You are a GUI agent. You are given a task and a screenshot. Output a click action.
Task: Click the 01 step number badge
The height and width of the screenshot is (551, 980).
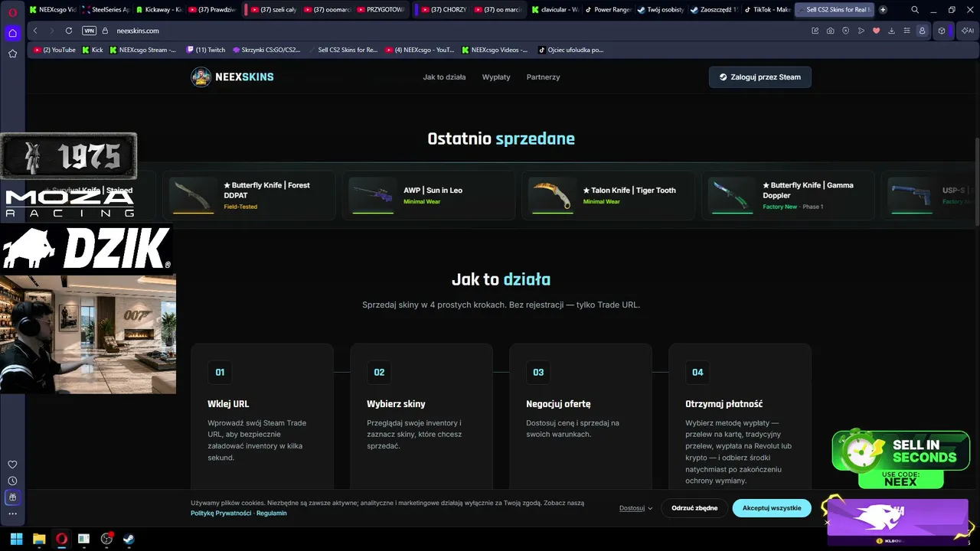pos(220,372)
